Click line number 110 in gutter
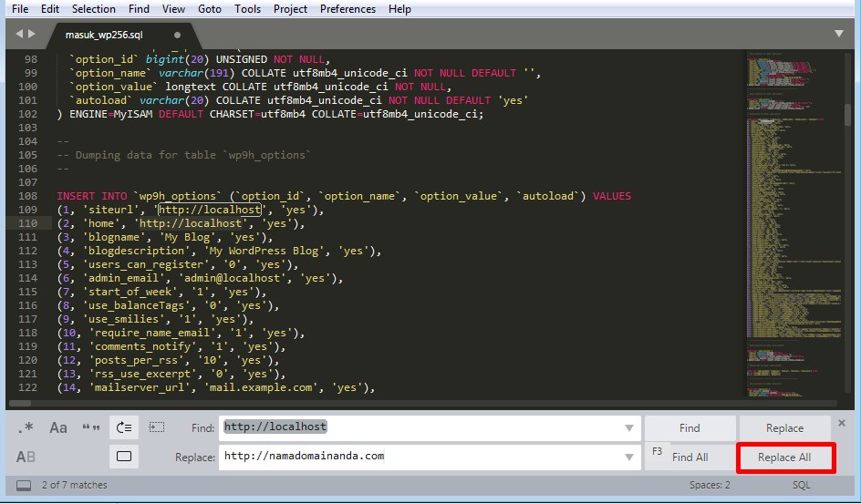Viewport: 861px width, 504px height. click(27, 223)
